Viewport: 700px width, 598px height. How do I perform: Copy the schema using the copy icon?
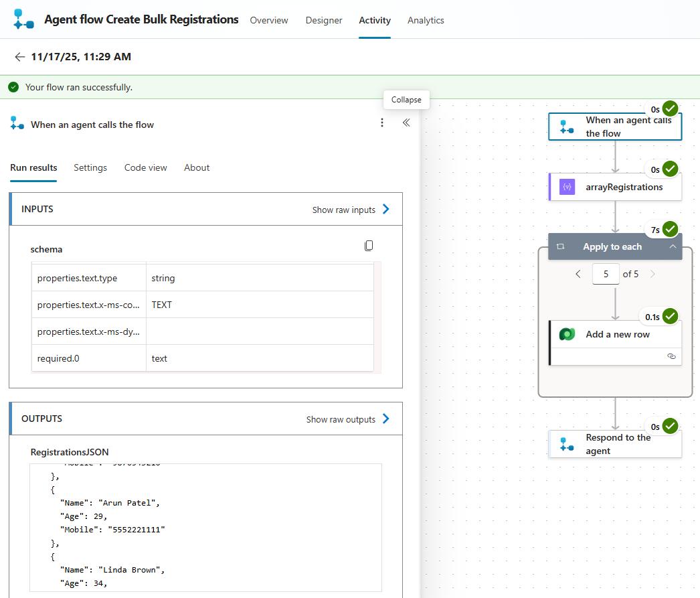tap(369, 246)
